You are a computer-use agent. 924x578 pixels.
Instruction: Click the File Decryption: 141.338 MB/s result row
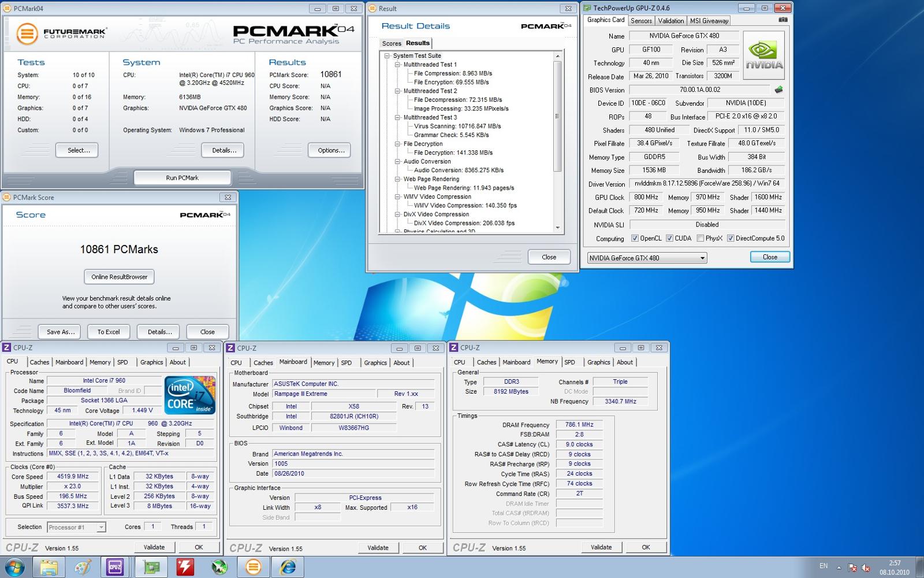click(453, 153)
